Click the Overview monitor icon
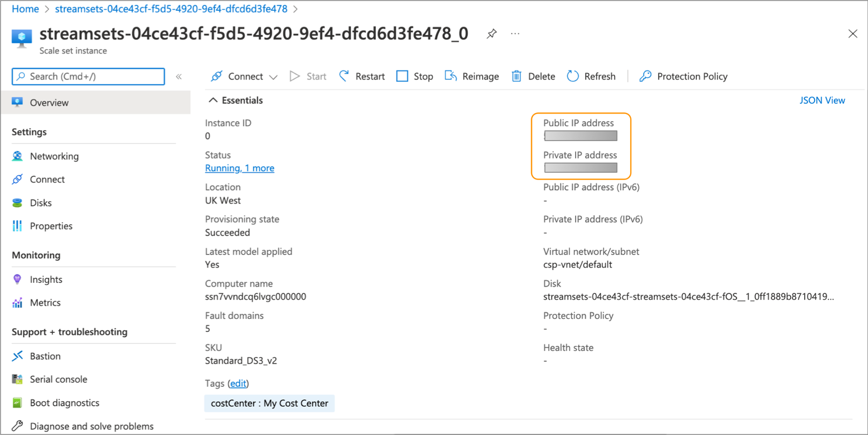 coord(17,102)
